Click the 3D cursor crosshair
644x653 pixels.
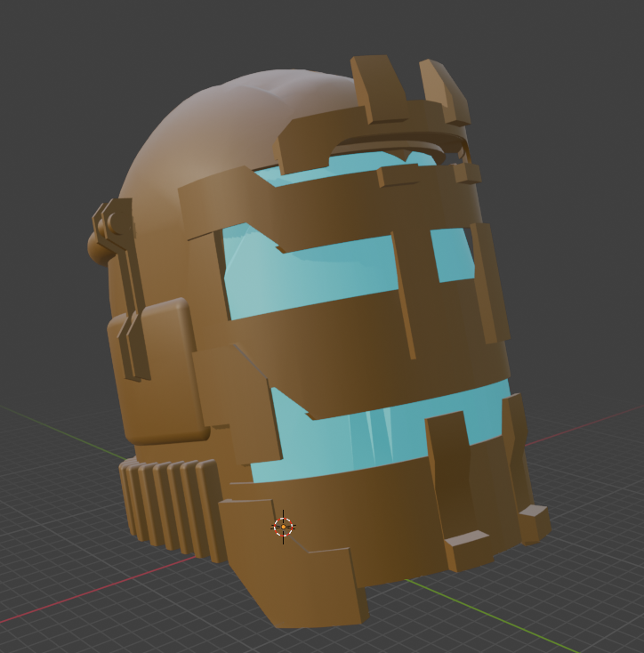[284, 527]
